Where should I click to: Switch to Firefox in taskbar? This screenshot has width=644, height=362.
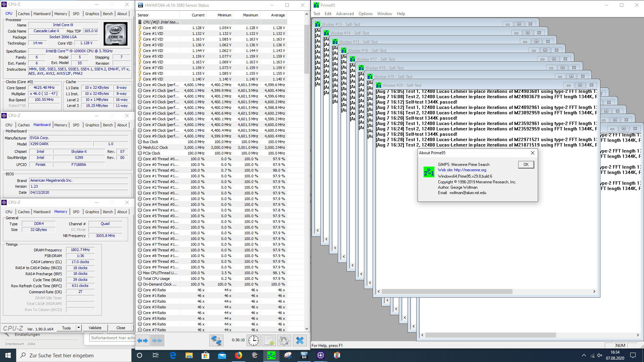click(238, 355)
